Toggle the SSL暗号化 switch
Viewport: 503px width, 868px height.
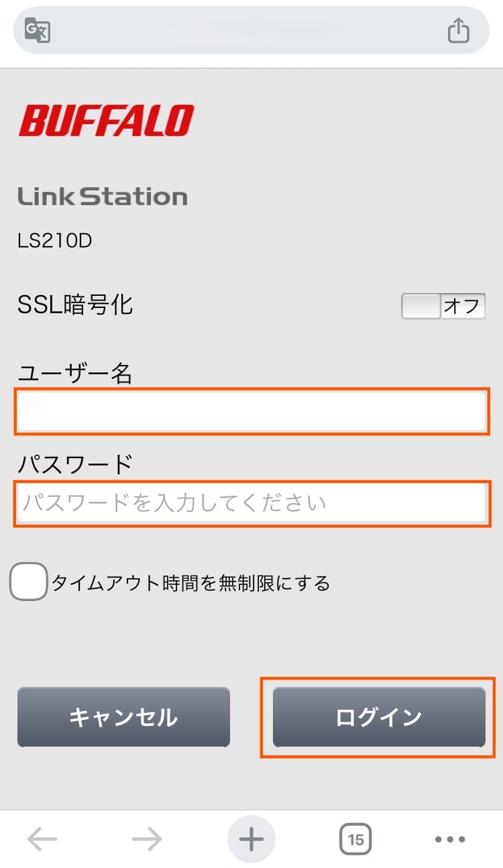click(x=443, y=307)
